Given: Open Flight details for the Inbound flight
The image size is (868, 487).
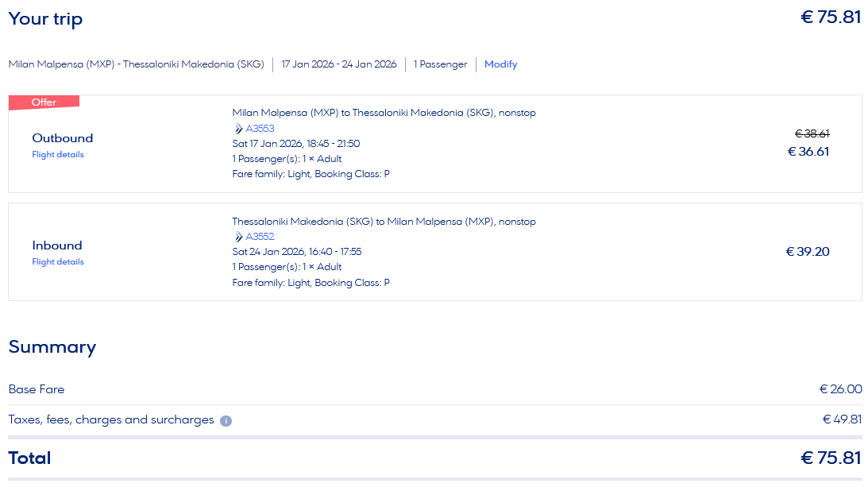Looking at the screenshot, I should tap(58, 262).
